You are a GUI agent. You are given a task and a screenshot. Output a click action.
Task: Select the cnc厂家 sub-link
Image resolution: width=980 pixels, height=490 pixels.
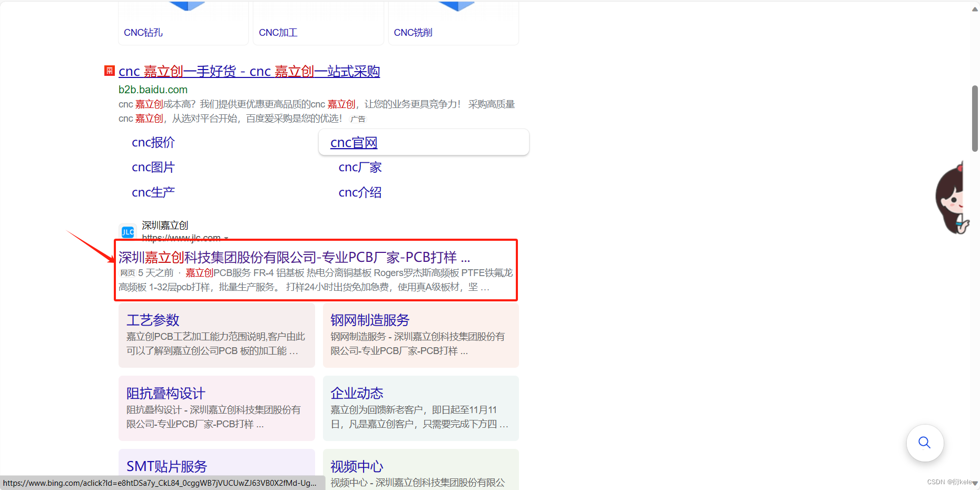point(360,167)
